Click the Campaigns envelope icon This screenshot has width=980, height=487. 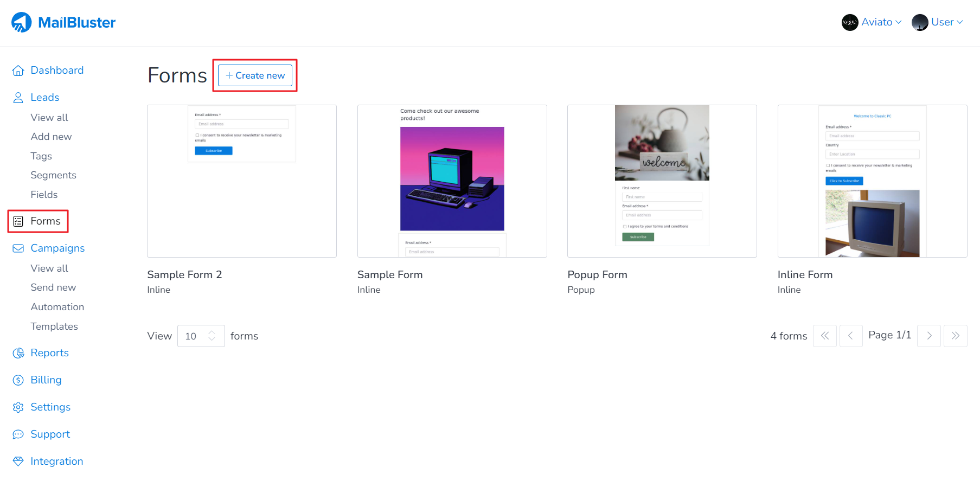18,248
